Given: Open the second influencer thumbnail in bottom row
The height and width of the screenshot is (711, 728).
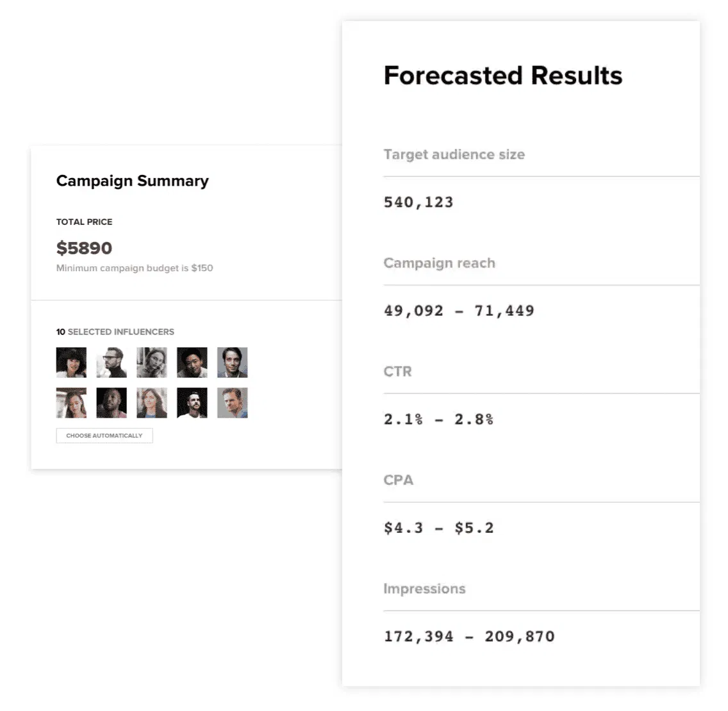Looking at the screenshot, I should [112, 403].
